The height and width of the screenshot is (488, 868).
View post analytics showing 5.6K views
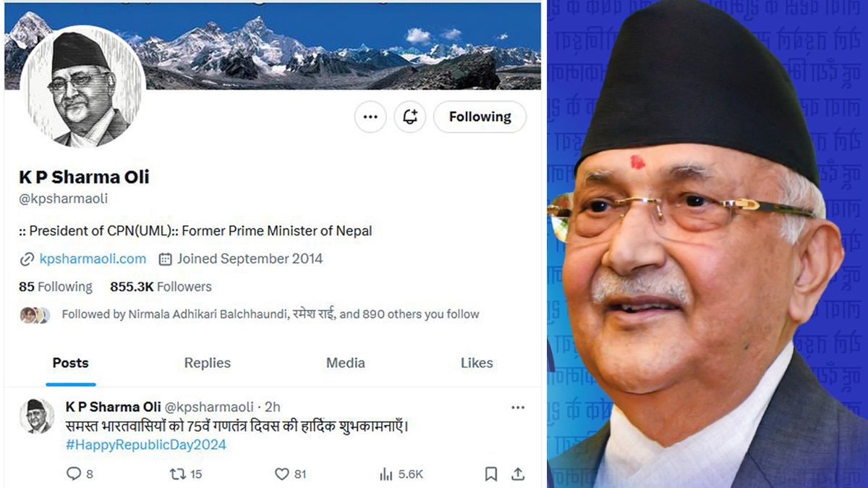pos(401,474)
